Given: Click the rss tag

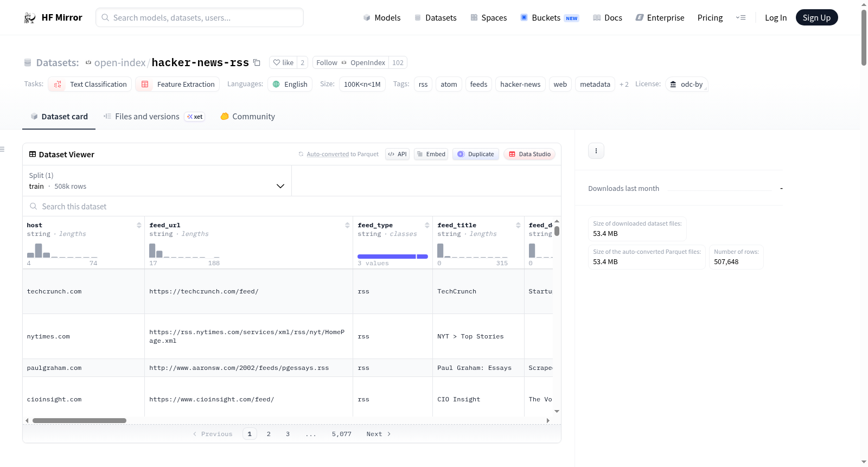Looking at the screenshot, I should pyautogui.click(x=423, y=85).
